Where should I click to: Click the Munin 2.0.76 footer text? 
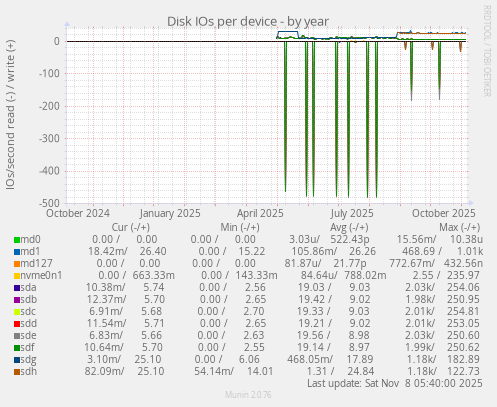pos(248,395)
